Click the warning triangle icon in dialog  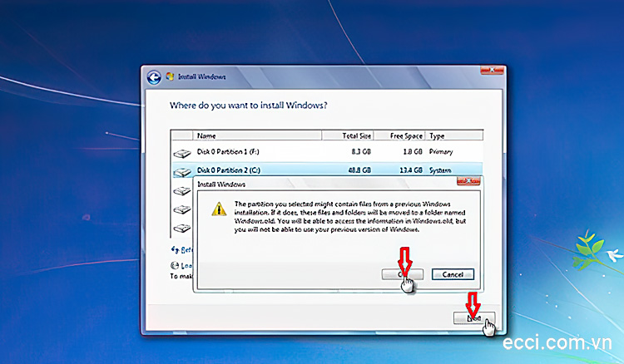click(x=219, y=209)
